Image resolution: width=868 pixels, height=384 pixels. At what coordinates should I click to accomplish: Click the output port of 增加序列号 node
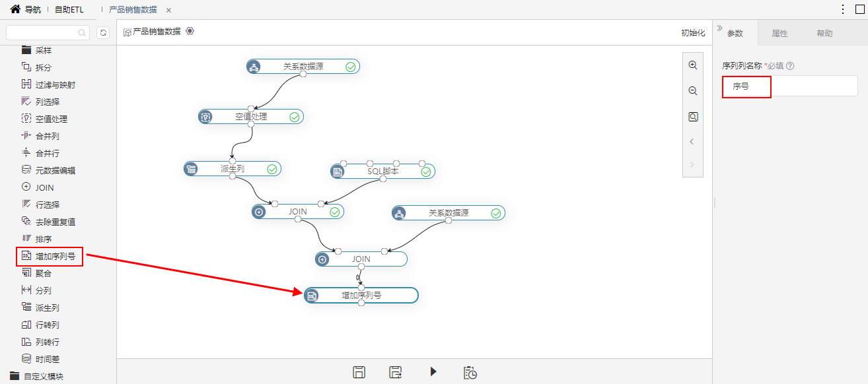[x=361, y=304]
